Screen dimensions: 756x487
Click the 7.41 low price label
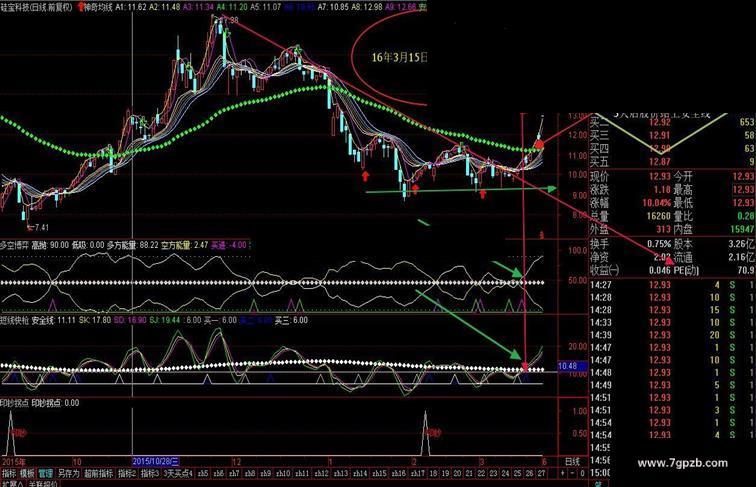(41, 228)
